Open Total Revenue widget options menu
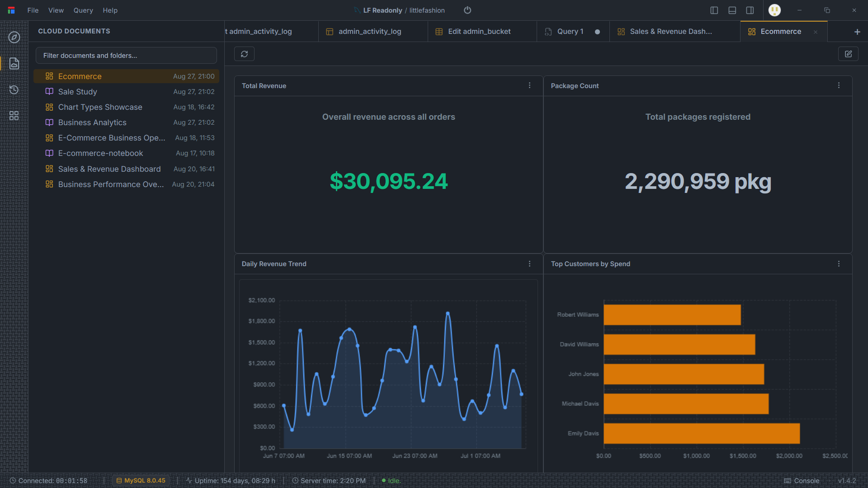This screenshot has width=868, height=488. [x=529, y=85]
